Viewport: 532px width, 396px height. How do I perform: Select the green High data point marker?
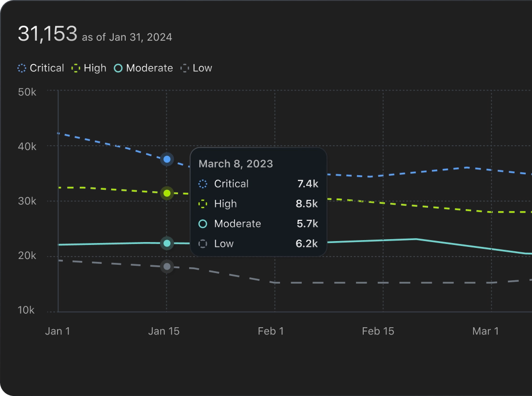167,193
